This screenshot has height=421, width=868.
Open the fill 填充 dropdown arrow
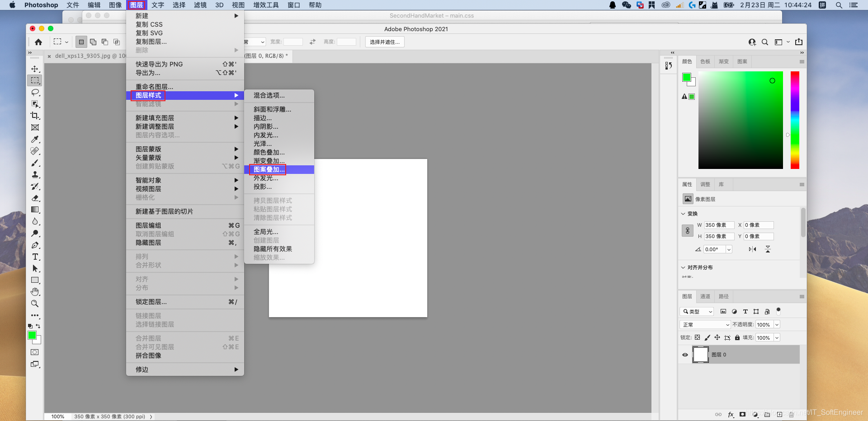pyautogui.click(x=777, y=338)
